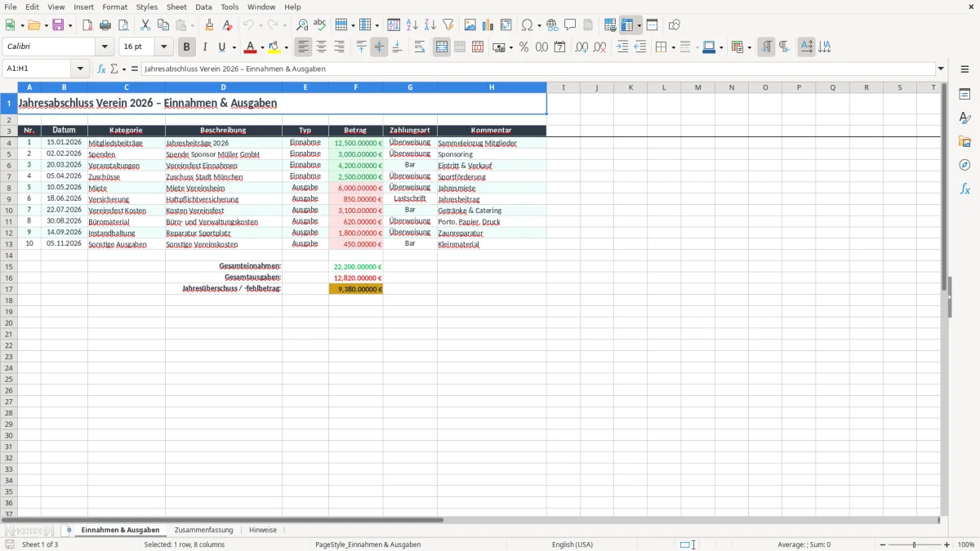Click PageStyle_Einnahmen & Ausgaben status field

368,544
